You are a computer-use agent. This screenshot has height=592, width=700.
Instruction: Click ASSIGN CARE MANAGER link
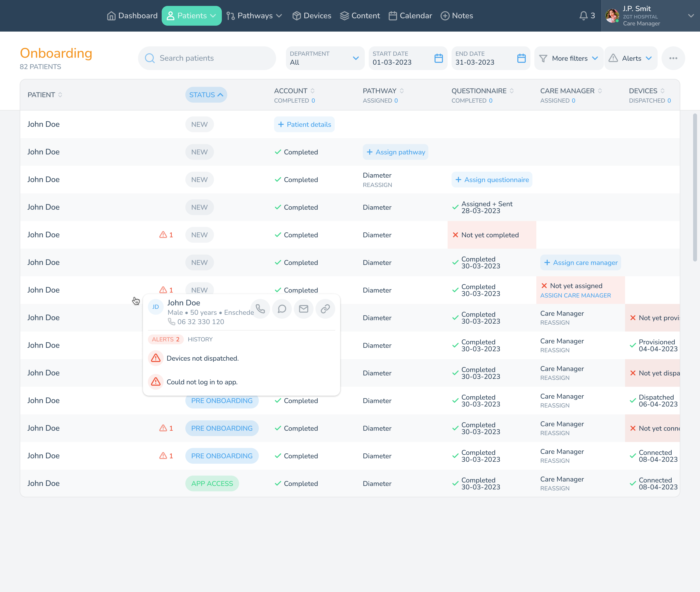tap(575, 296)
